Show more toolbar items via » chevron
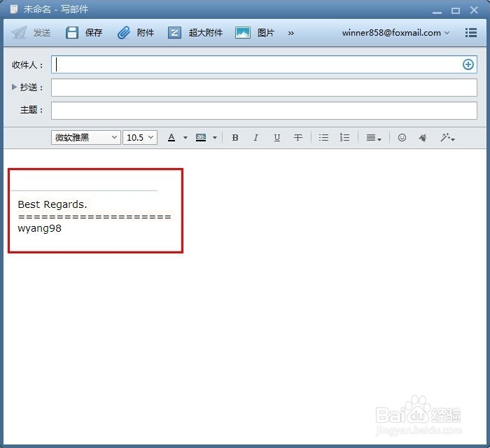The image size is (490, 448). point(291,33)
